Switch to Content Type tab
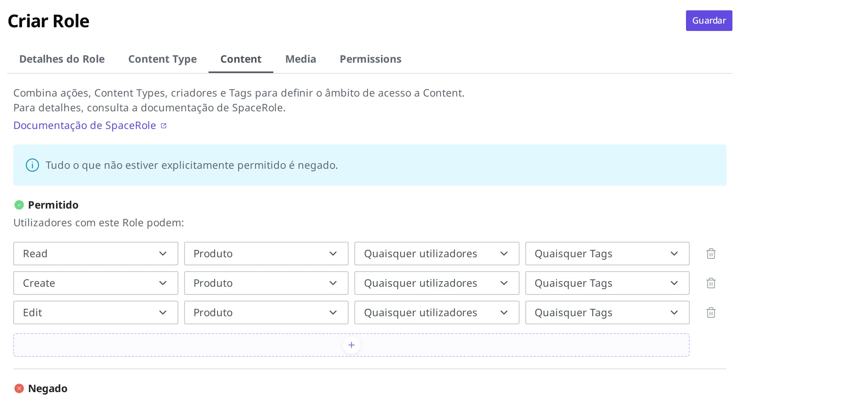 tap(162, 59)
